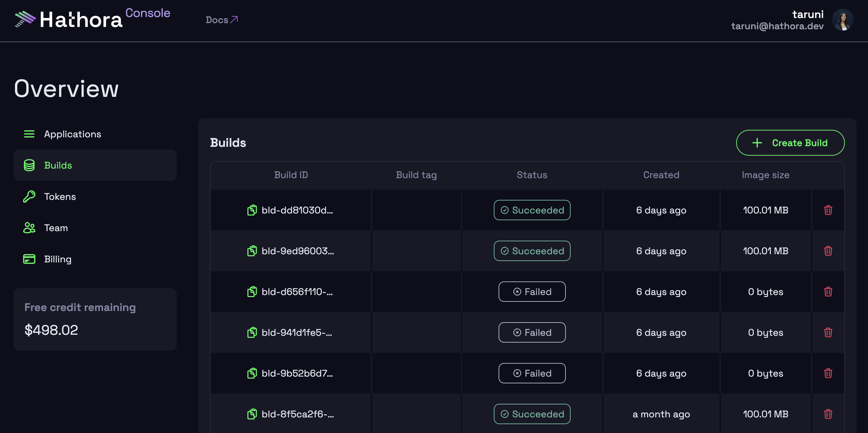Open the Applications section
868x433 pixels.
coord(72,134)
